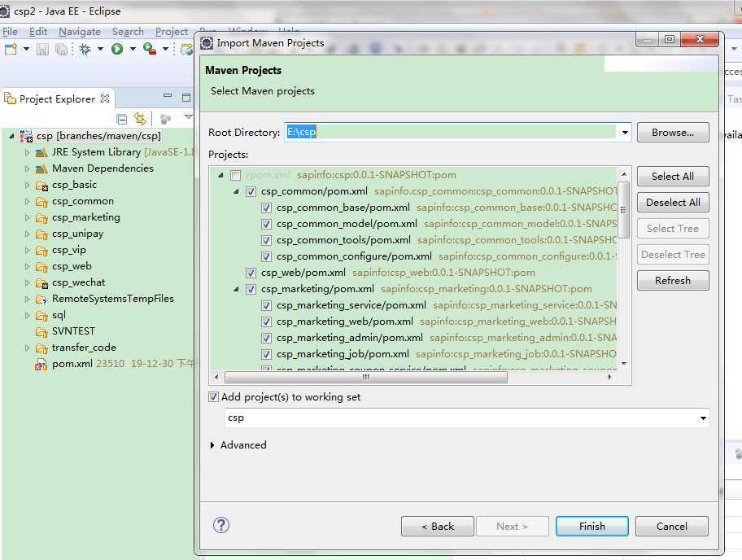Click the Import Maven Projects title icon
Screen dimensions: 742x560
click(207, 43)
